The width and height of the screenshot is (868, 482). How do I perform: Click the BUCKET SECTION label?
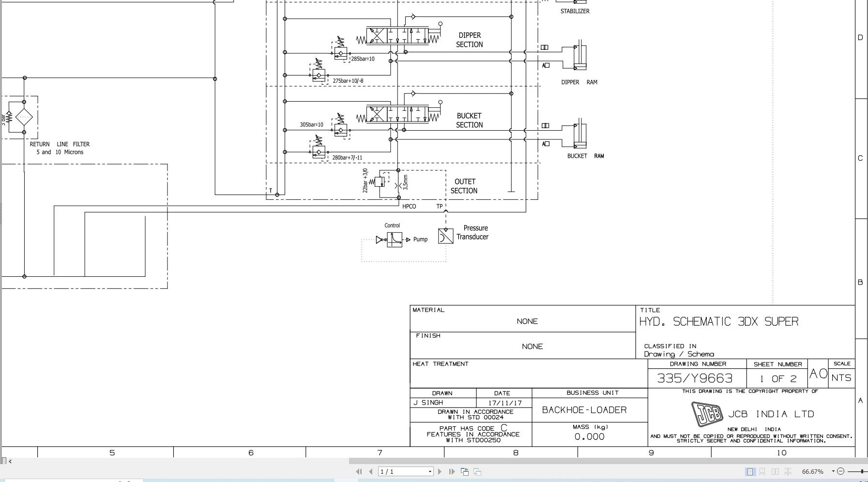469,120
